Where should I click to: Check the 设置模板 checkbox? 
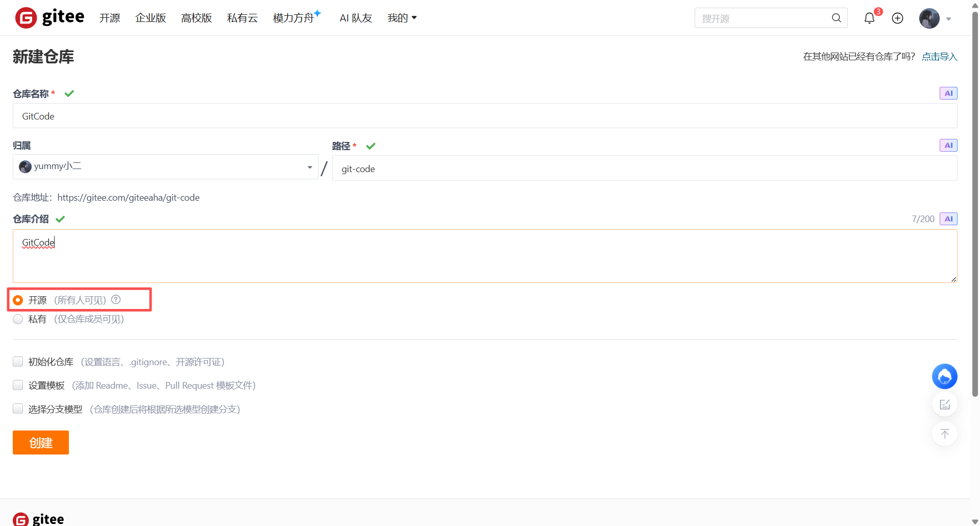point(18,385)
